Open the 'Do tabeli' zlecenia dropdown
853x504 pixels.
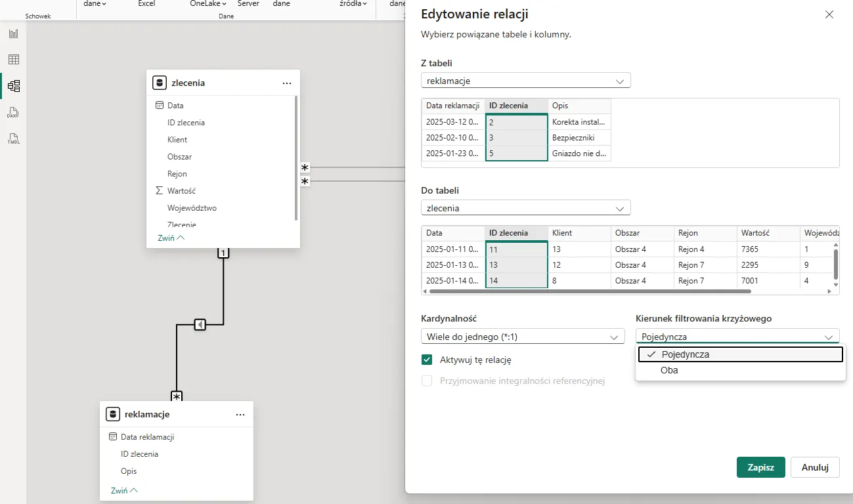point(525,208)
